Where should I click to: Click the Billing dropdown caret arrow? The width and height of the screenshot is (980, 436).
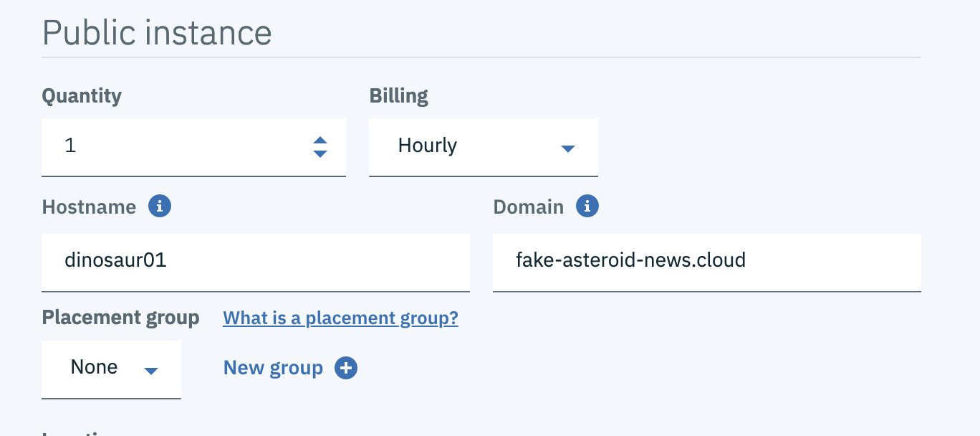[567, 148]
